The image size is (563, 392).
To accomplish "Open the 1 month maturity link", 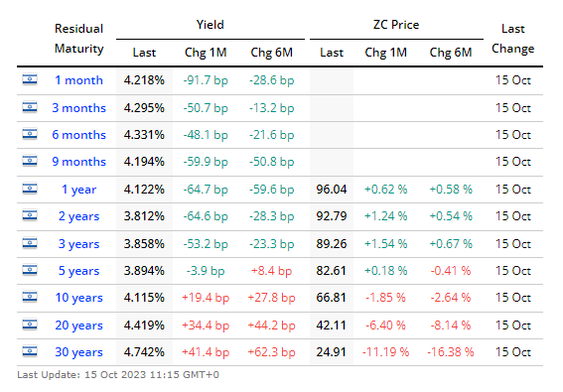I will pos(79,80).
